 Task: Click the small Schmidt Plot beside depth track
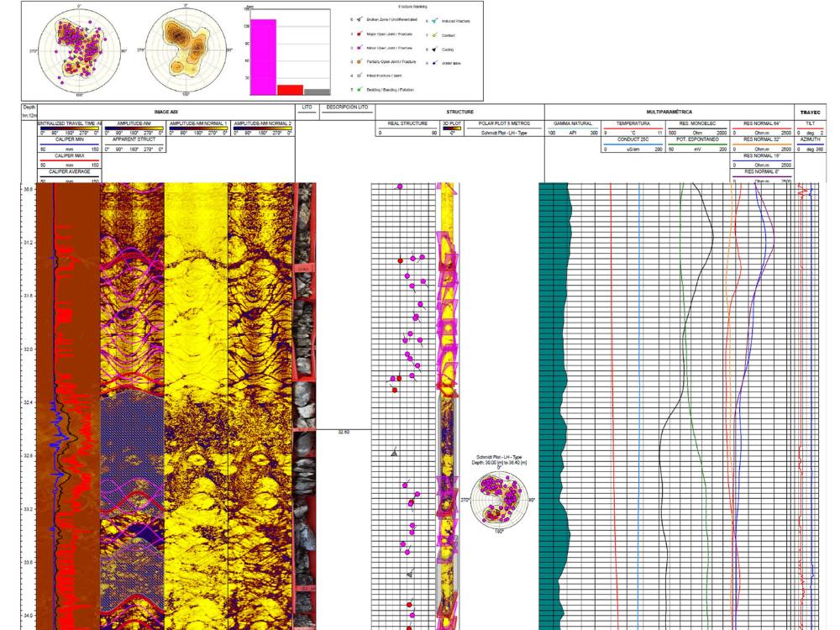[x=499, y=500]
